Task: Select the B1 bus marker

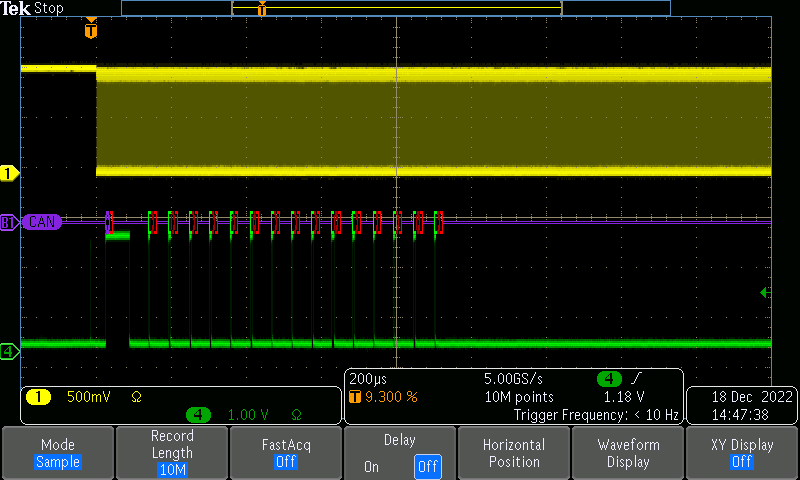Action: [x=9, y=222]
